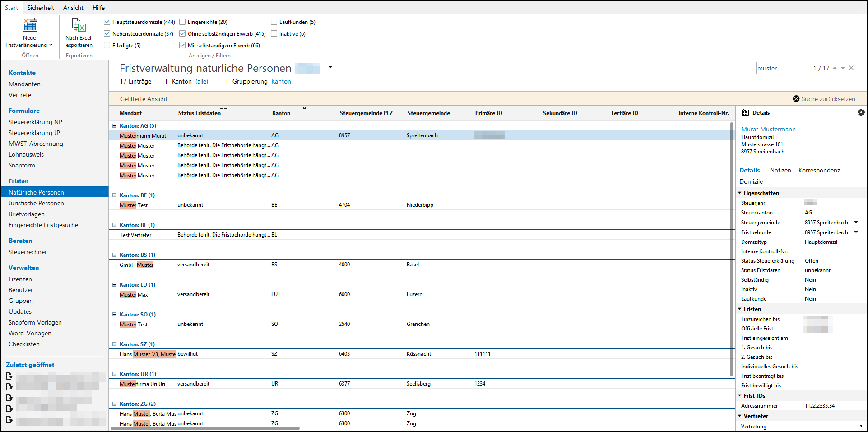Jump to next search result arrow
The image size is (868, 432).
point(843,68)
